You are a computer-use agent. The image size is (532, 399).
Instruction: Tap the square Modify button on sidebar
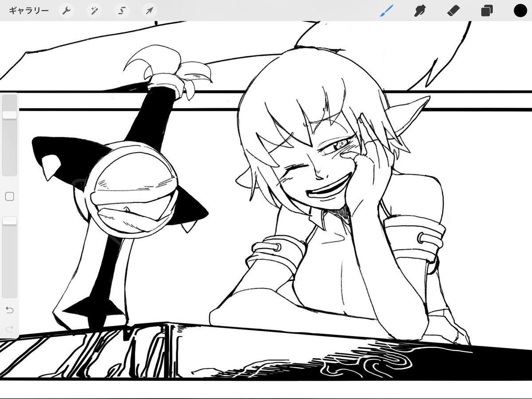coord(9,196)
